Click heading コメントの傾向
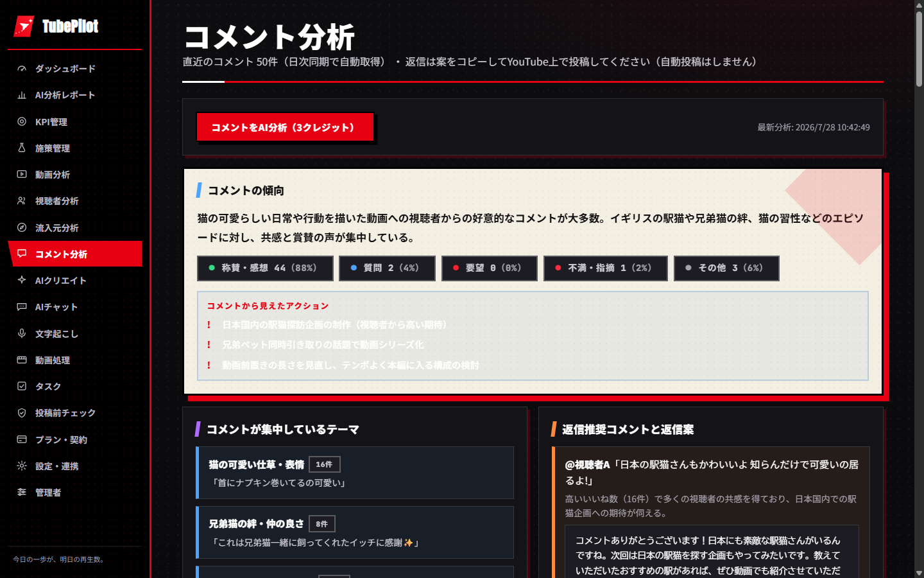This screenshot has width=924, height=578. [246, 191]
